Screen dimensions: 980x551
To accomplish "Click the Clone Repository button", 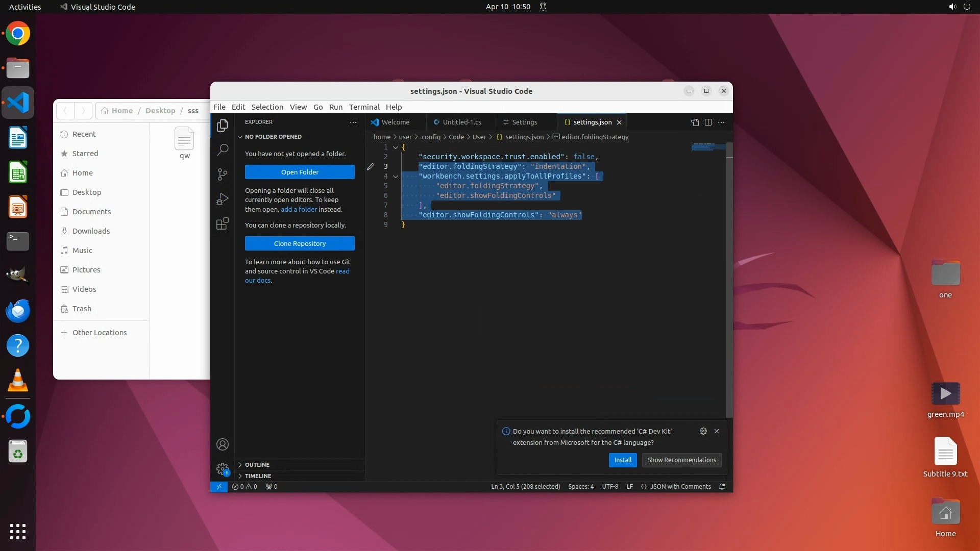I will (300, 243).
